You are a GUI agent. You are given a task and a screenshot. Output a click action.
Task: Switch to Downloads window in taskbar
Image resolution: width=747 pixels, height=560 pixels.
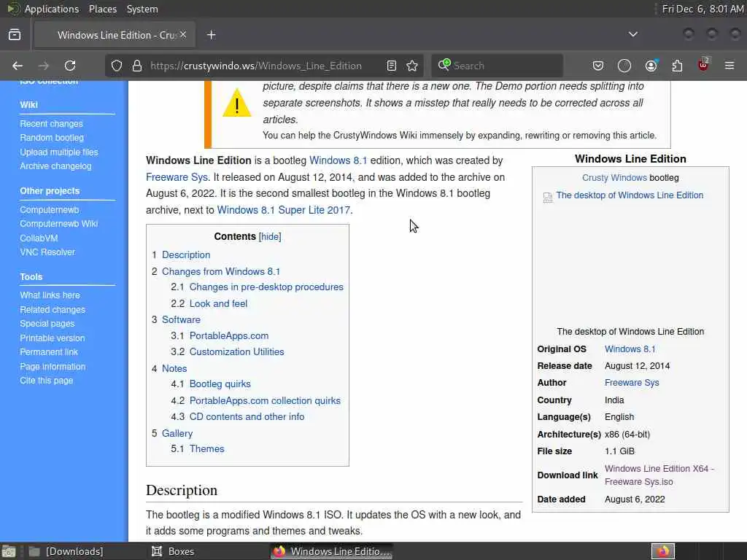[66, 551]
